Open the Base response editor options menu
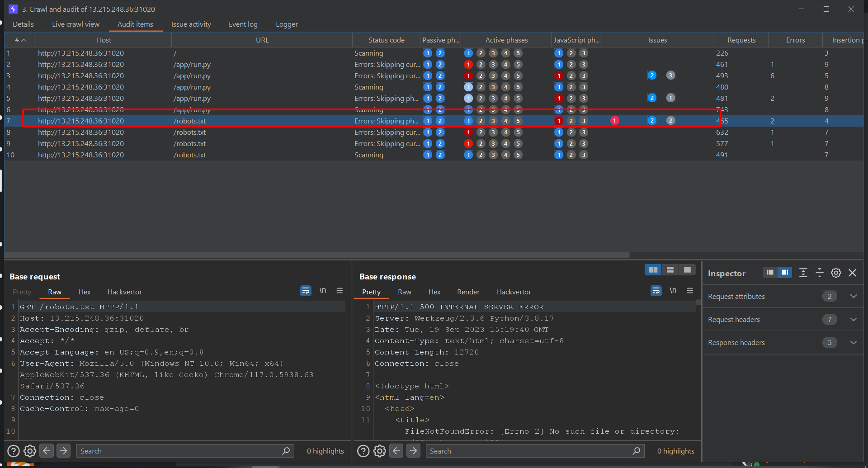Viewport: 868px width, 468px height. click(x=690, y=291)
